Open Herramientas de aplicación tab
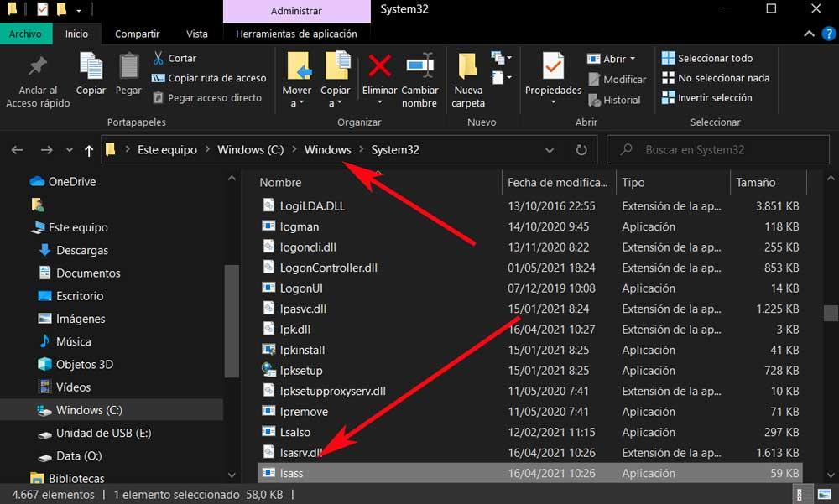The height and width of the screenshot is (504, 839). pyautogui.click(x=296, y=34)
